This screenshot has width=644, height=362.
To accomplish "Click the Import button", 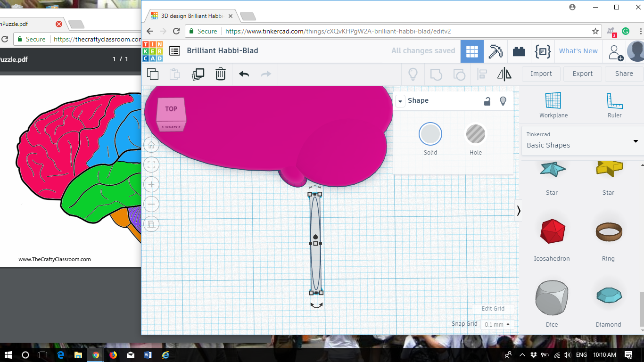I will pos(541,74).
